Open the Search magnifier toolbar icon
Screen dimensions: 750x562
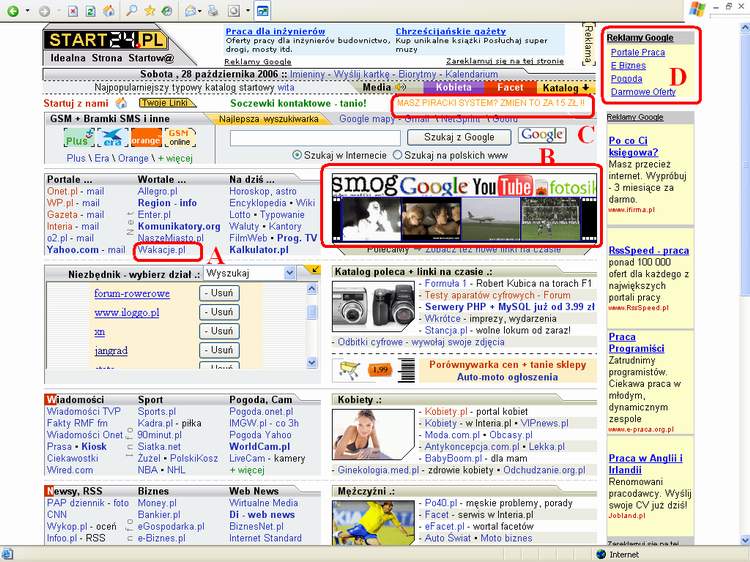click(x=132, y=11)
